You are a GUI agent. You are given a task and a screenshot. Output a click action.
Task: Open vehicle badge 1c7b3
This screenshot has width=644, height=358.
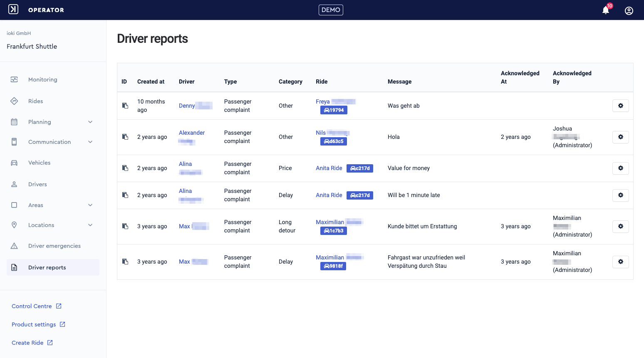click(334, 231)
